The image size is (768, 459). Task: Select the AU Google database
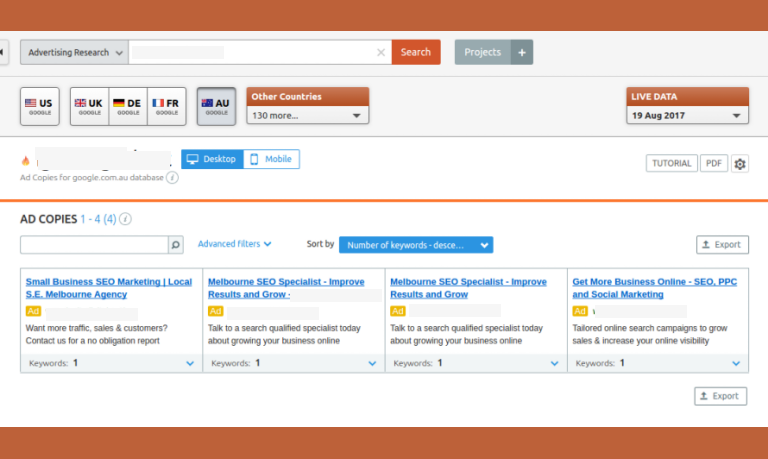tap(216, 107)
